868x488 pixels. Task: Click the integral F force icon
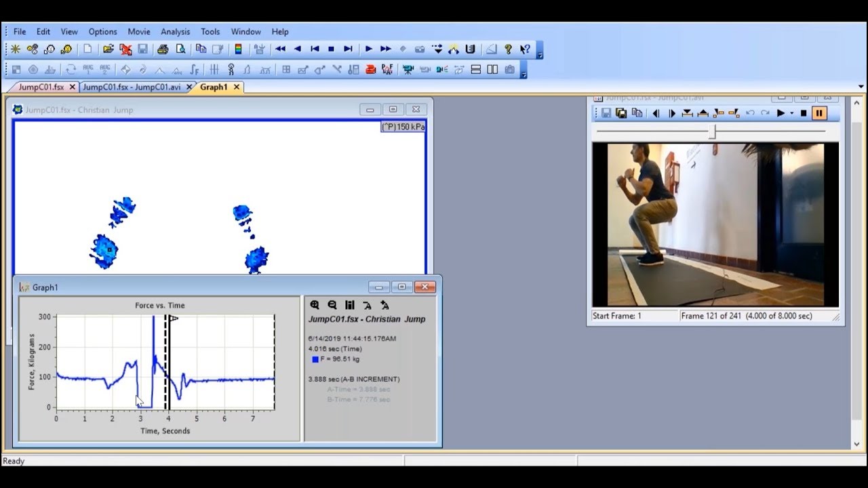pyautogui.click(x=195, y=69)
